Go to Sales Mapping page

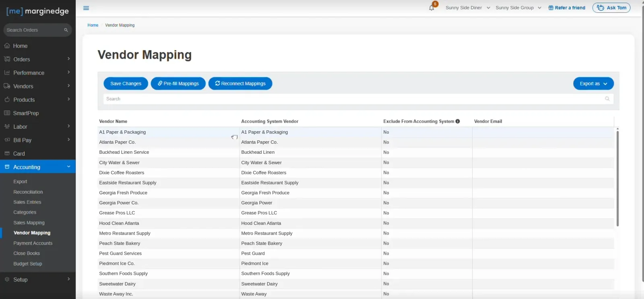(29, 223)
